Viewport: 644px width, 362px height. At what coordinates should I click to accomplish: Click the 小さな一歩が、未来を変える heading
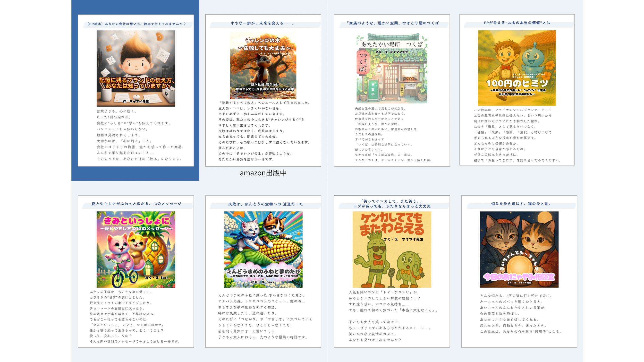263,23
